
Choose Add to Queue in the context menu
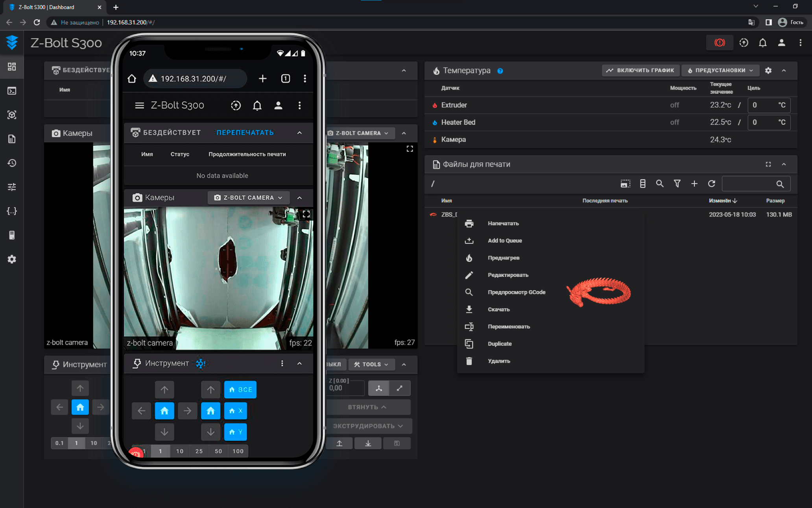pyautogui.click(x=550, y=241)
